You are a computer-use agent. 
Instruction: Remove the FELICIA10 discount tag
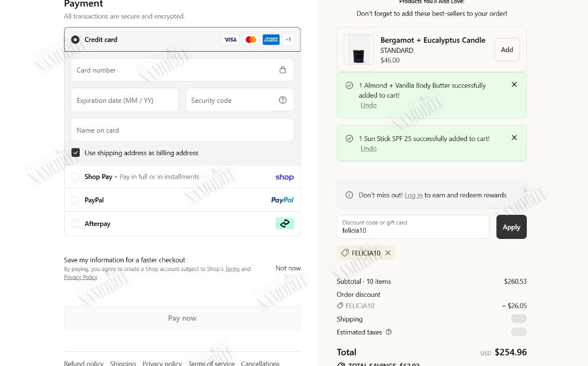coord(388,253)
